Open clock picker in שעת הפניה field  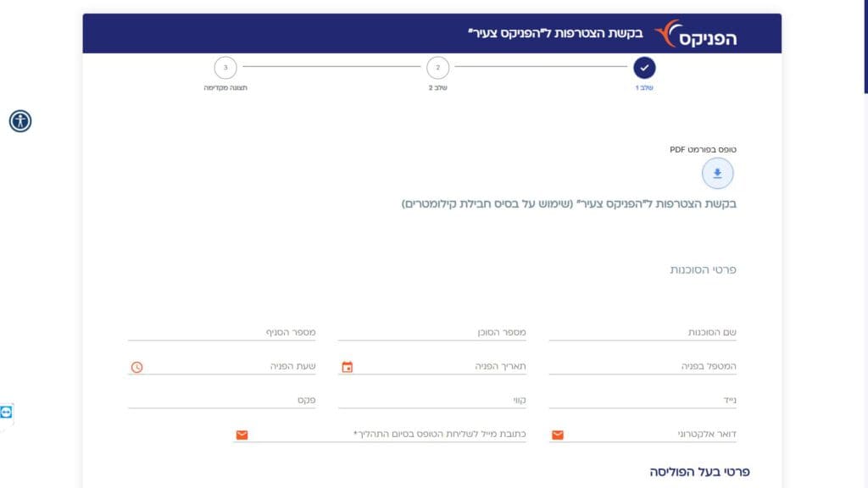136,367
